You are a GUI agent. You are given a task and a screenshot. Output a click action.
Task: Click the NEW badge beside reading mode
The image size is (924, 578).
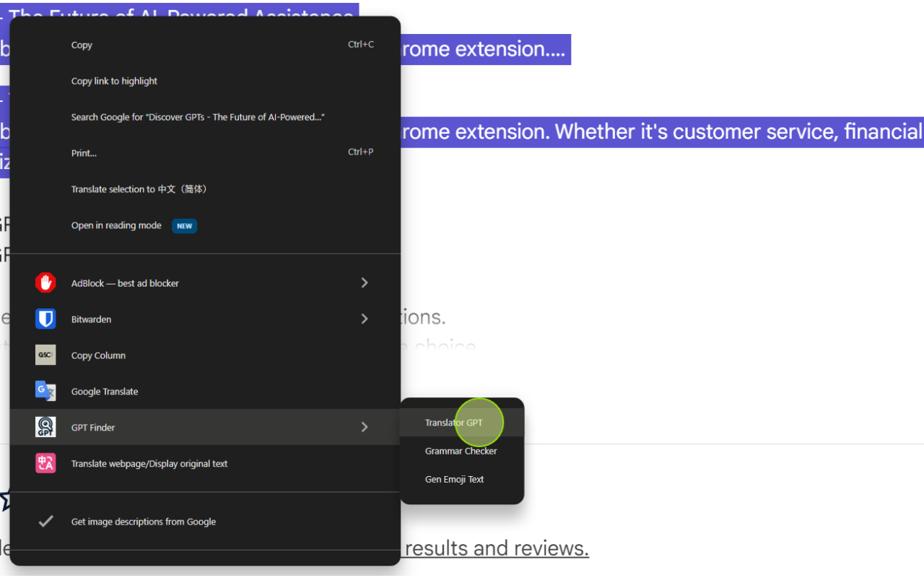click(x=185, y=225)
